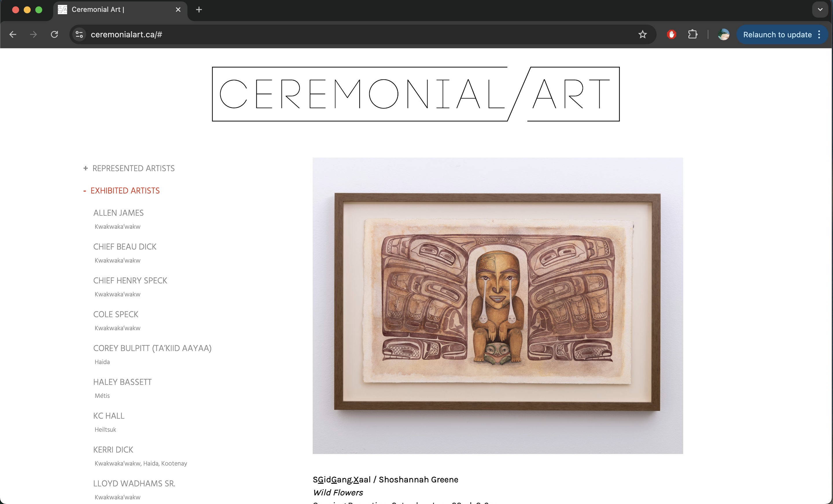Screen dimensions: 833x504
Task: Close the Ceremonial Art tab
Action: [178, 10]
